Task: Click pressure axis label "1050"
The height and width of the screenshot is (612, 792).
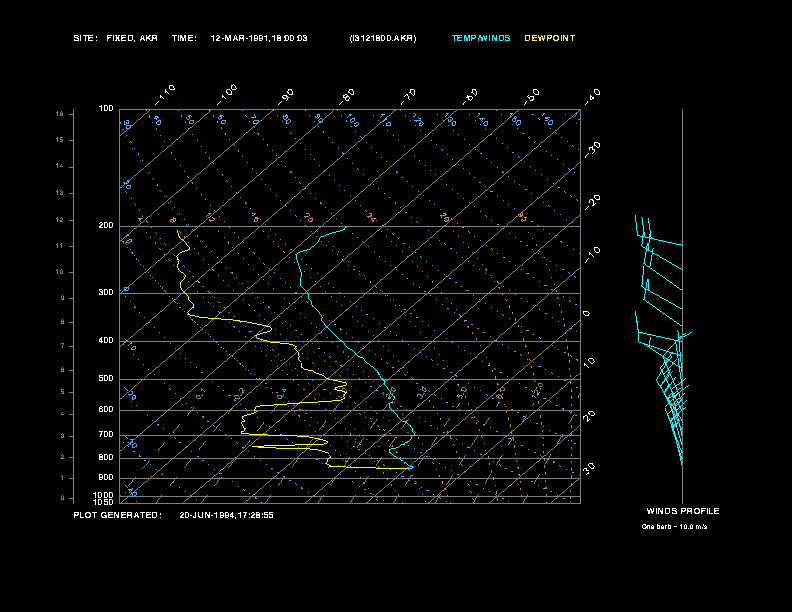Action: pyautogui.click(x=104, y=502)
